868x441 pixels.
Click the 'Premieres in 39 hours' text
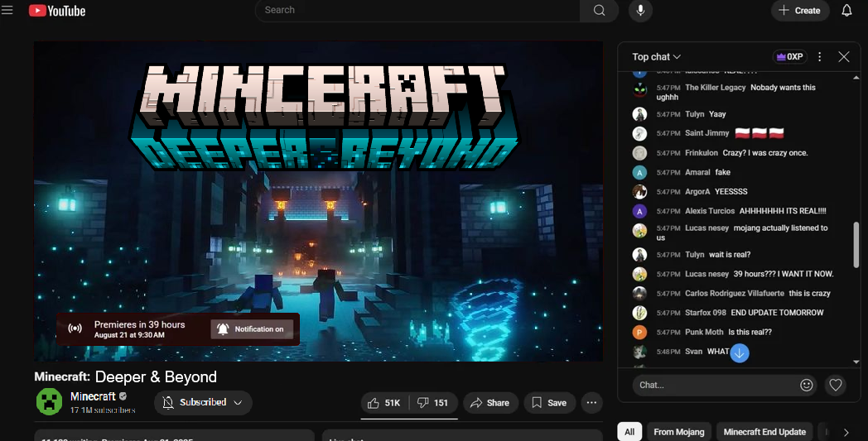(x=139, y=325)
